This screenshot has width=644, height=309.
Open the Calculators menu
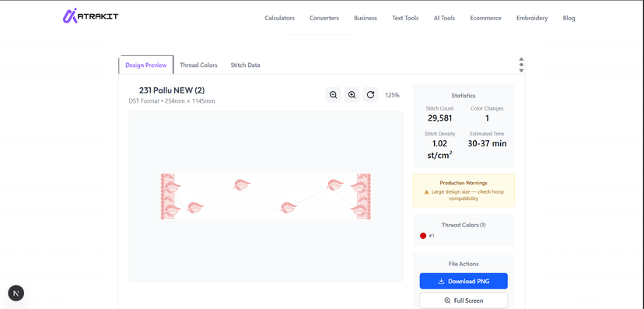[280, 18]
